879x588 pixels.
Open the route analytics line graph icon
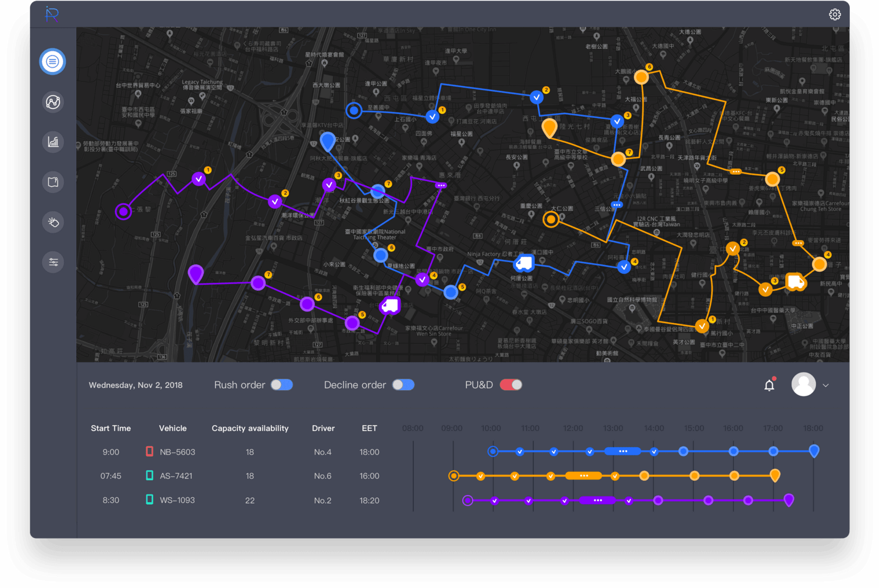[53, 102]
